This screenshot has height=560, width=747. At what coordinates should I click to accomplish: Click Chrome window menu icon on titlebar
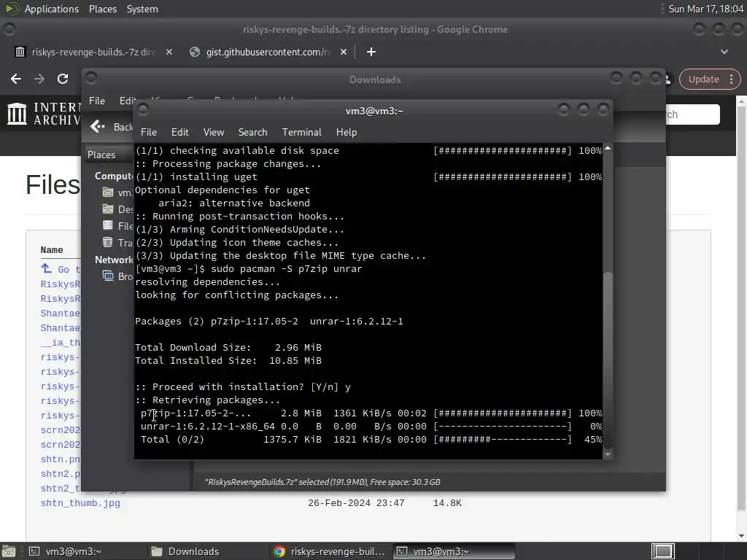(9, 29)
